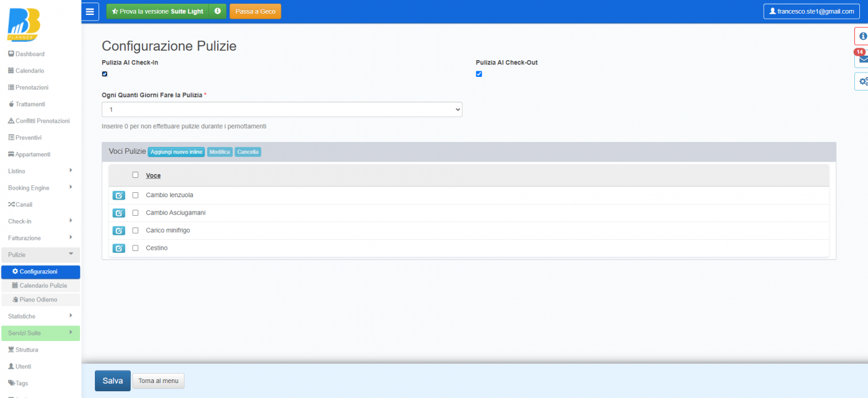Open Calendario Pulizie submenu item

[41, 286]
